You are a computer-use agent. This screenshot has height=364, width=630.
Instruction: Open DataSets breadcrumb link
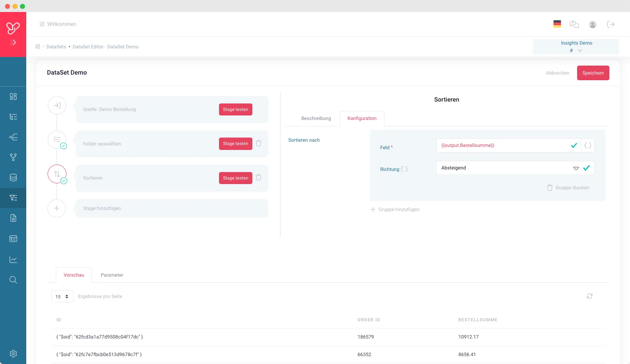tap(56, 47)
